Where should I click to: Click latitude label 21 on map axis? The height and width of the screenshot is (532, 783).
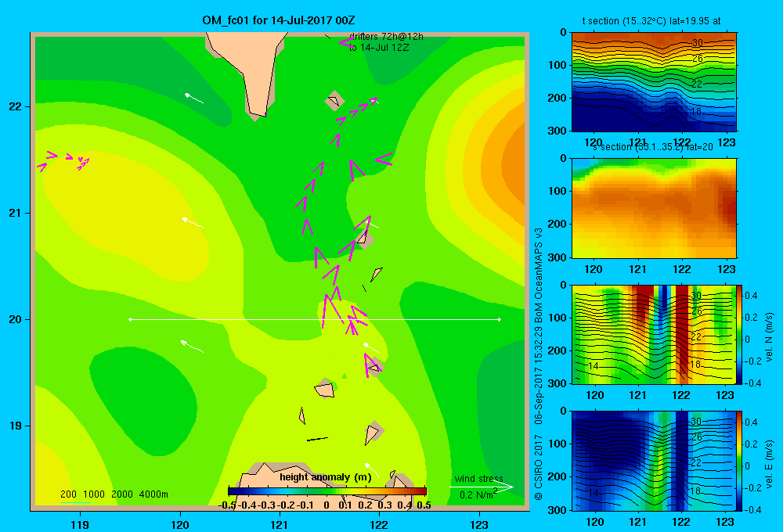(15, 213)
